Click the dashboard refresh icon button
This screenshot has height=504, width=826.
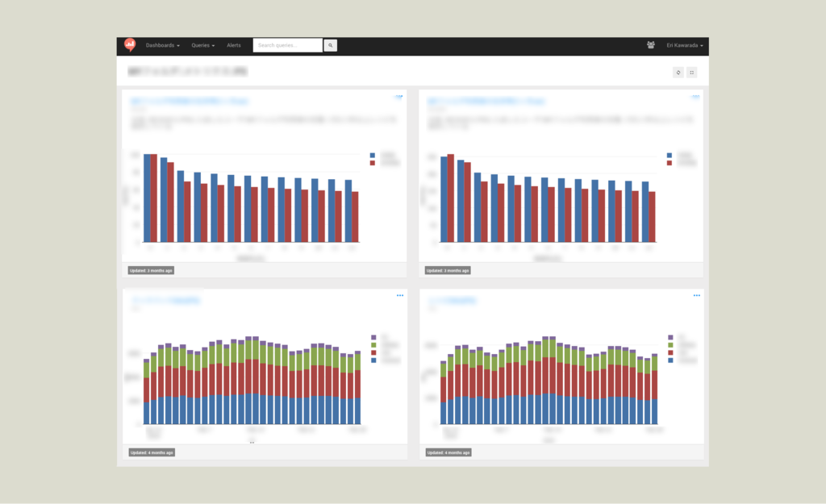click(x=678, y=72)
